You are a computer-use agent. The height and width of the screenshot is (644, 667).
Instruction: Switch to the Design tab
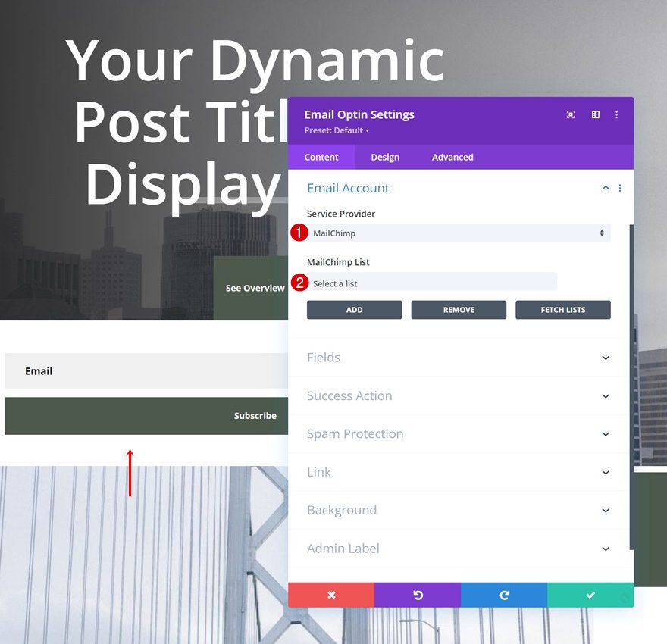point(385,158)
